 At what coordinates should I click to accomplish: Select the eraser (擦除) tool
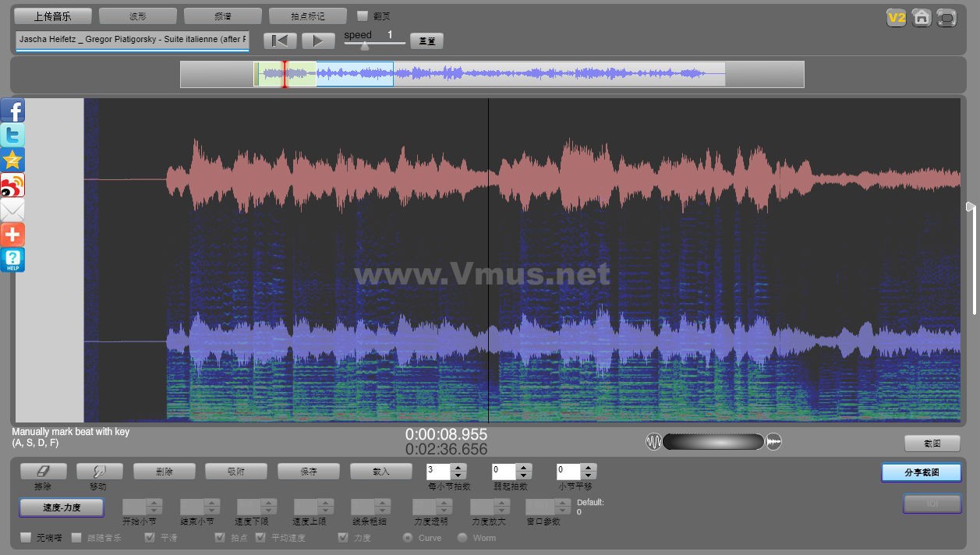tap(43, 472)
